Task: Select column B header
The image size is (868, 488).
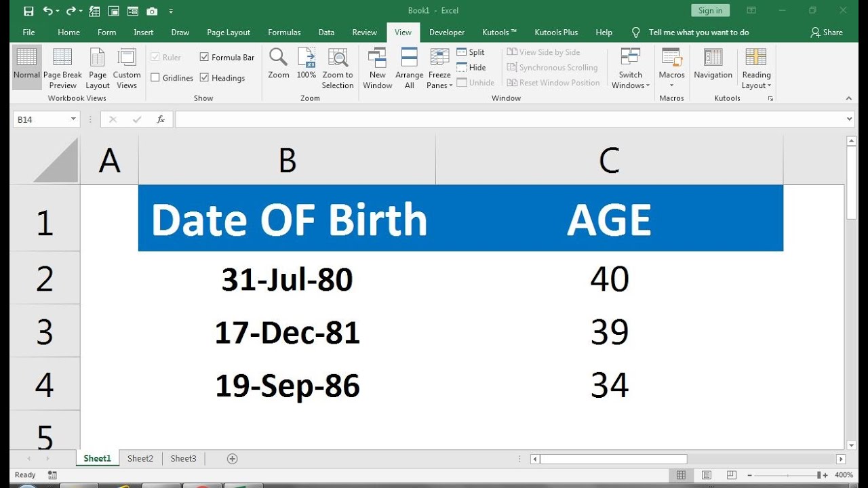Action: pos(287,161)
